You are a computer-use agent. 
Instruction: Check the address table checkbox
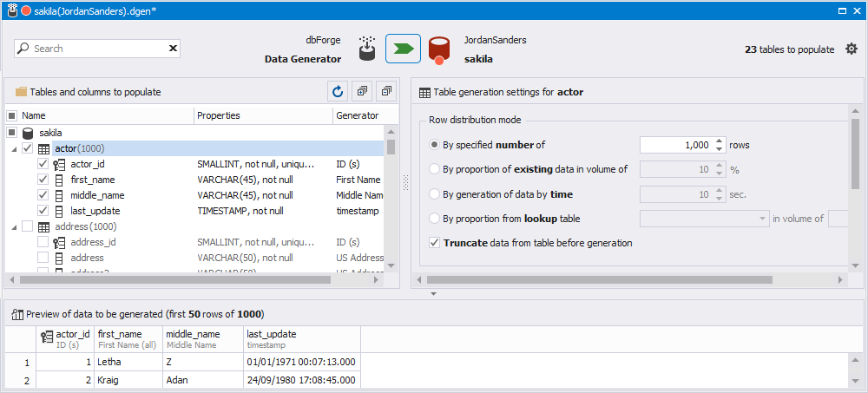27,226
